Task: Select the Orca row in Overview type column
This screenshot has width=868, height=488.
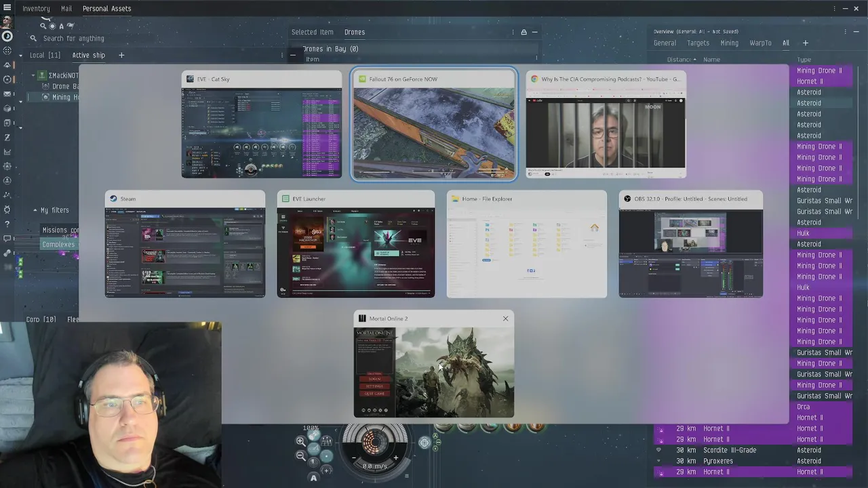Action: [x=822, y=407]
